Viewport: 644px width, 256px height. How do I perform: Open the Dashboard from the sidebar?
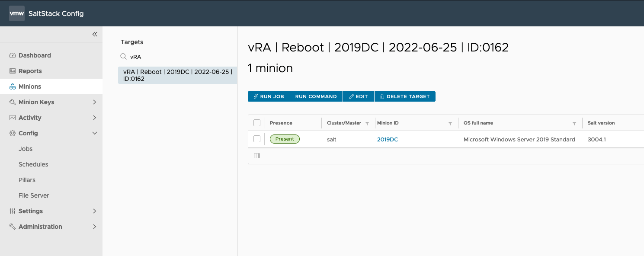12,55
